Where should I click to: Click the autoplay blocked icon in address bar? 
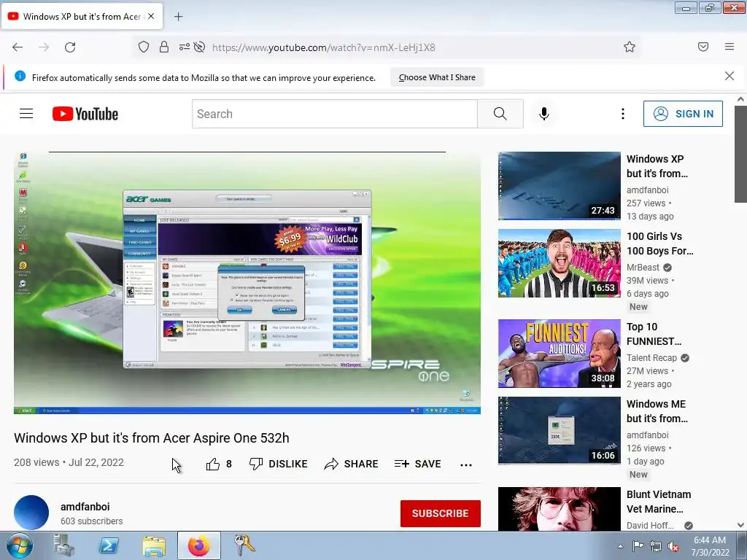[200, 47]
